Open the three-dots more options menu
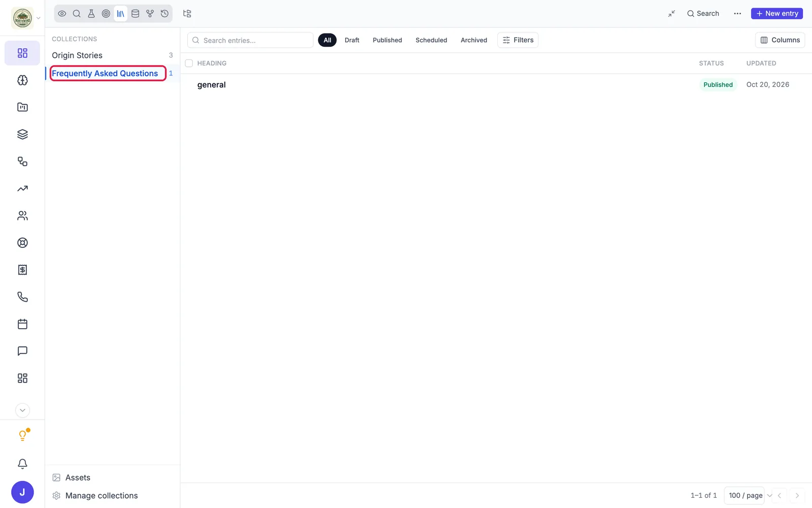The width and height of the screenshot is (812, 508). click(737, 14)
